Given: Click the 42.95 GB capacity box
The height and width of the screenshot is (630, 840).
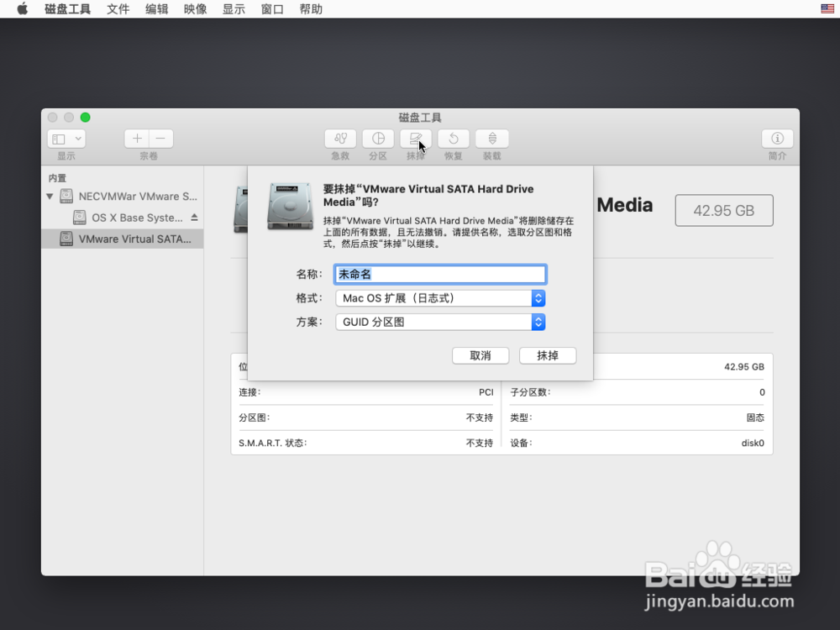Looking at the screenshot, I should (724, 211).
